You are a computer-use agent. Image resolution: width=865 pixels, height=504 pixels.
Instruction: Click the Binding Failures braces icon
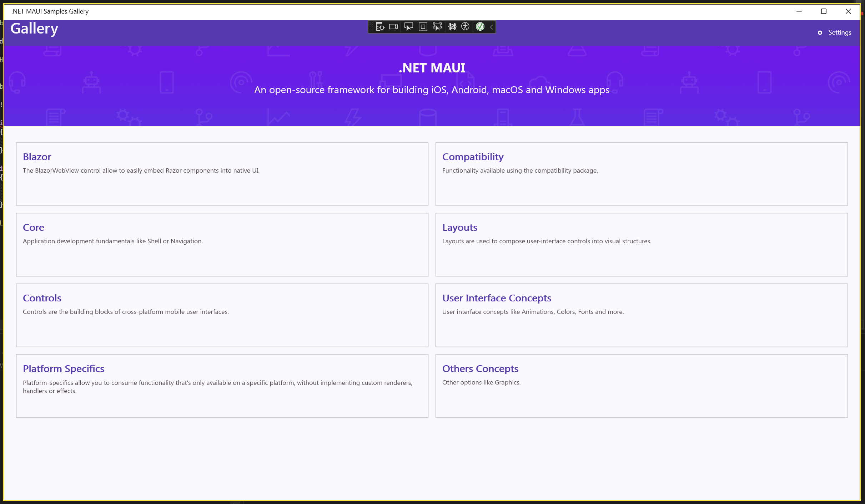pos(452,27)
